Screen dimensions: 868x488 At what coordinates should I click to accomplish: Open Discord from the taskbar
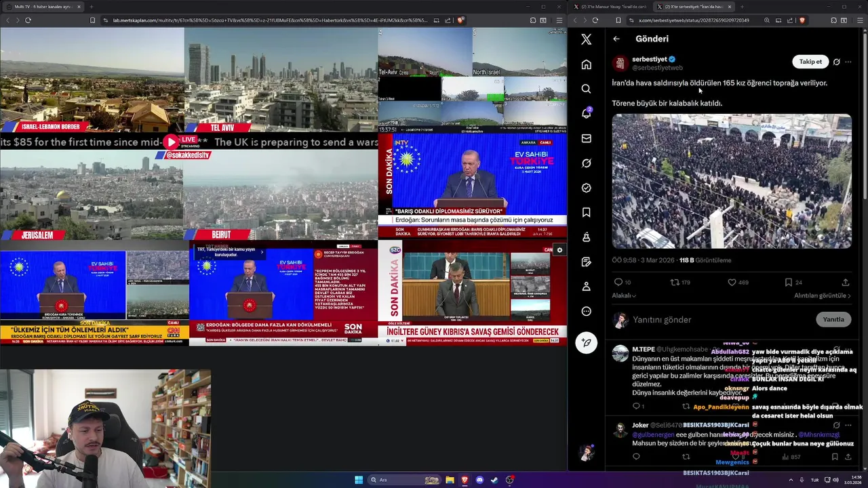tap(479, 480)
